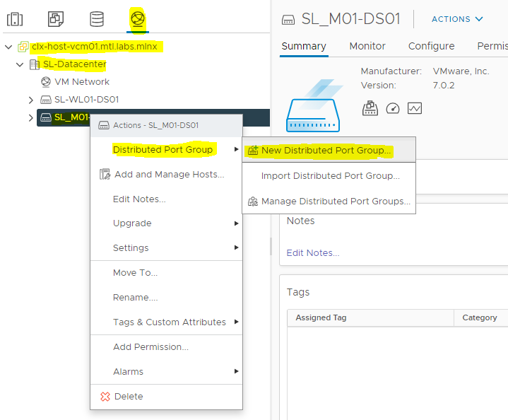Choose Rename... from the context menu
This screenshot has height=420, width=508.
(x=166, y=298)
